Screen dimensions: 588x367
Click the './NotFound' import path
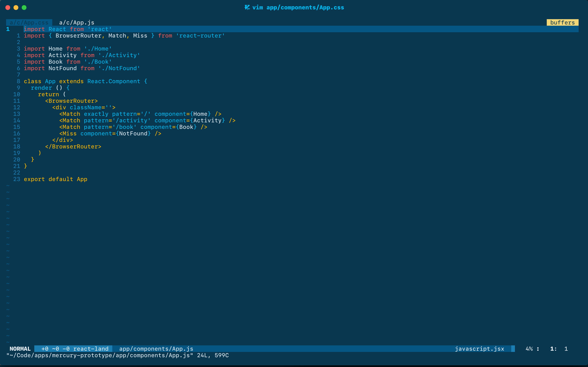119,68
